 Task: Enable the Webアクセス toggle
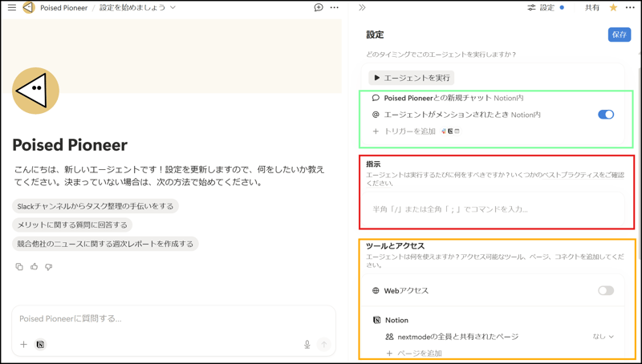pyautogui.click(x=606, y=291)
